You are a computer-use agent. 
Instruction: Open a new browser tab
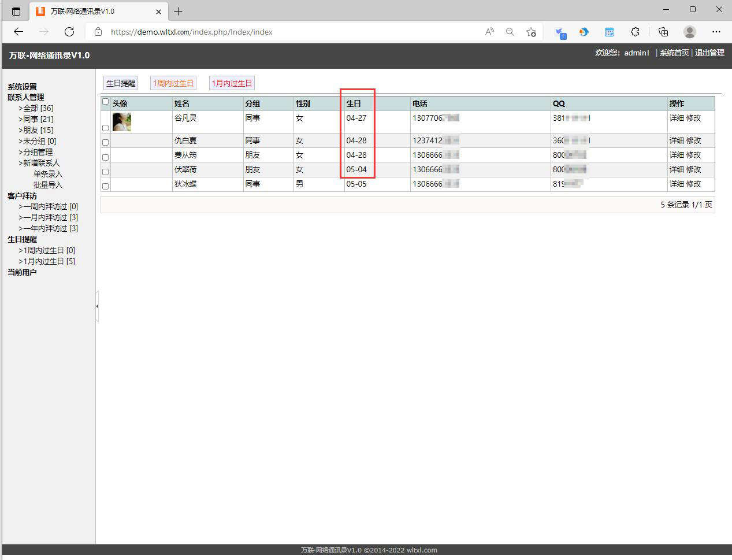179,11
